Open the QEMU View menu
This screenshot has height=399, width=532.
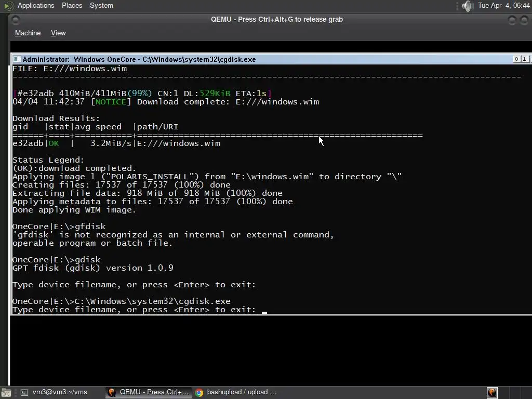coord(58,33)
